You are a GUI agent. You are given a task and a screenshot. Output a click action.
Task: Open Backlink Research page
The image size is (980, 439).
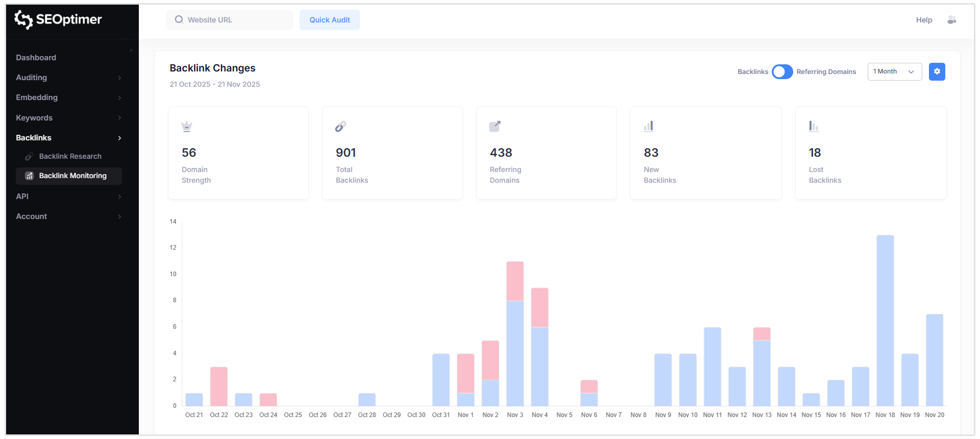point(70,156)
